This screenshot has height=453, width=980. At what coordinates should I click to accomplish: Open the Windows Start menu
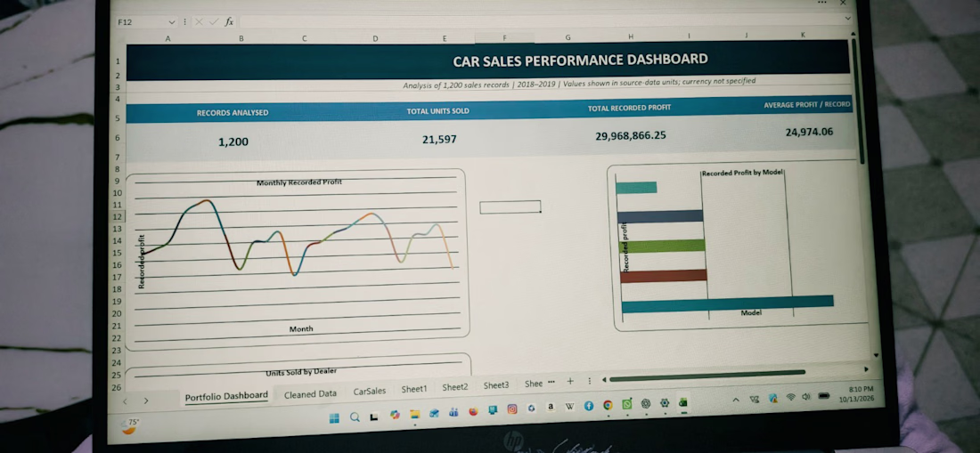tap(334, 418)
